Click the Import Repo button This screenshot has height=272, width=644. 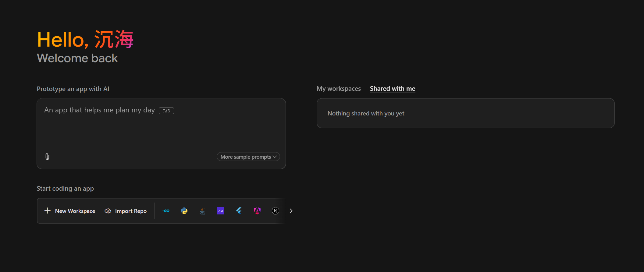(126, 211)
